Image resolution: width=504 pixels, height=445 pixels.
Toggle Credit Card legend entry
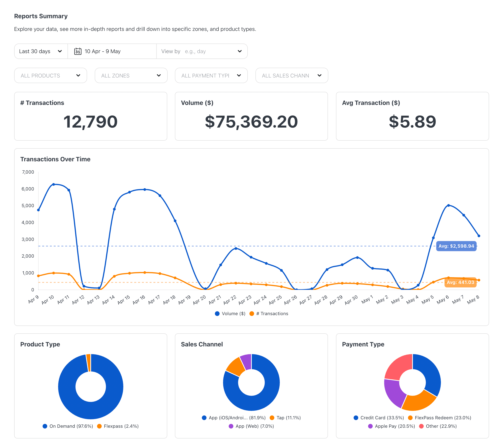click(x=379, y=418)
